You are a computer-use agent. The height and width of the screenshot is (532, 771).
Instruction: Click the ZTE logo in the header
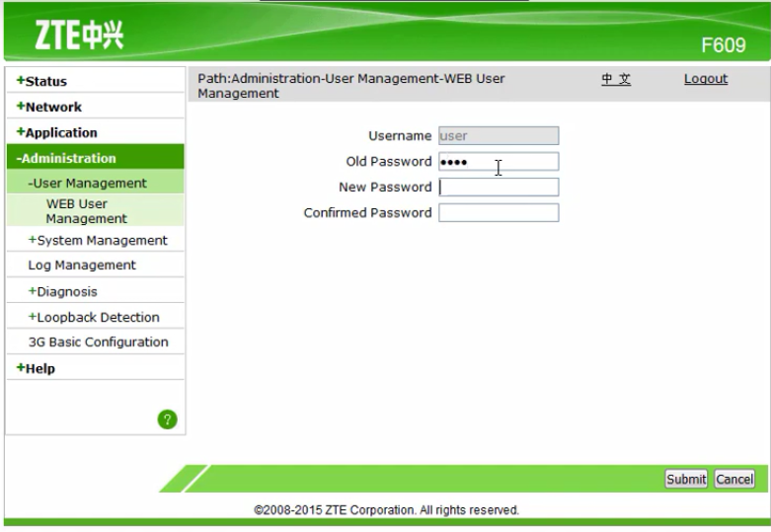point(79,35)
